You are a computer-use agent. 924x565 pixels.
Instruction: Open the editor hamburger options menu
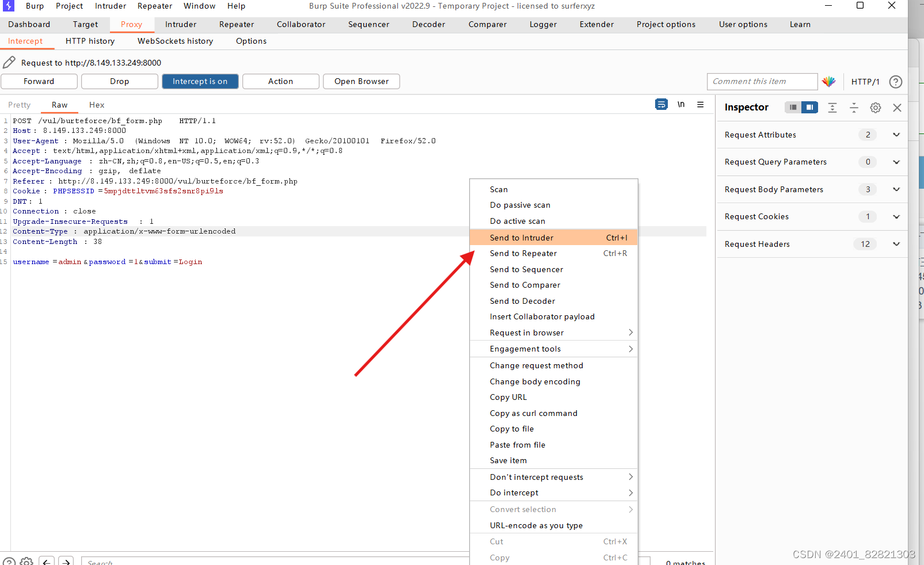pyautogui.click(x=701, y=104)
